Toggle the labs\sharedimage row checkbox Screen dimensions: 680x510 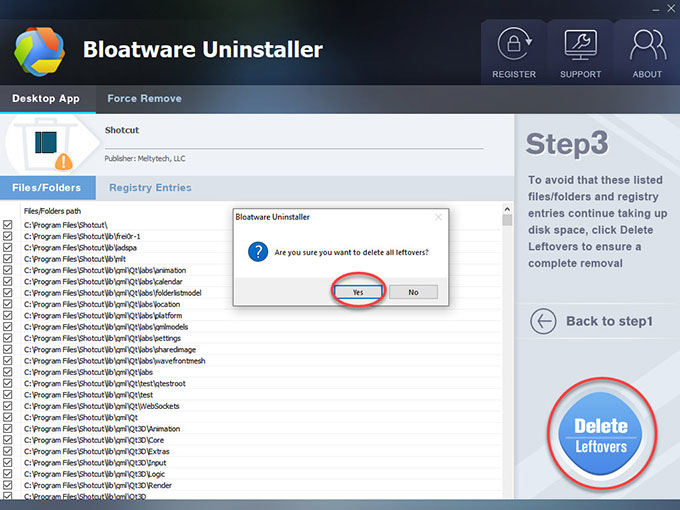(7, 349)
